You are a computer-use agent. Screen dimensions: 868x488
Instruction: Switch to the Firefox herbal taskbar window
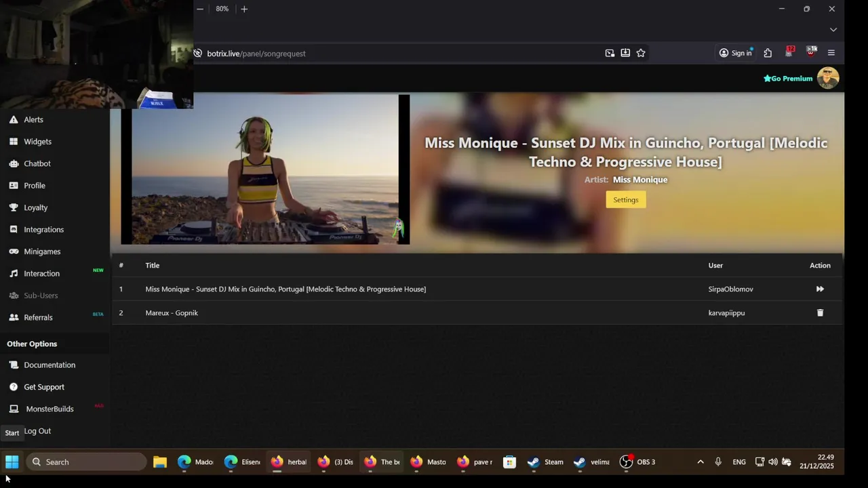coord(289,462)
